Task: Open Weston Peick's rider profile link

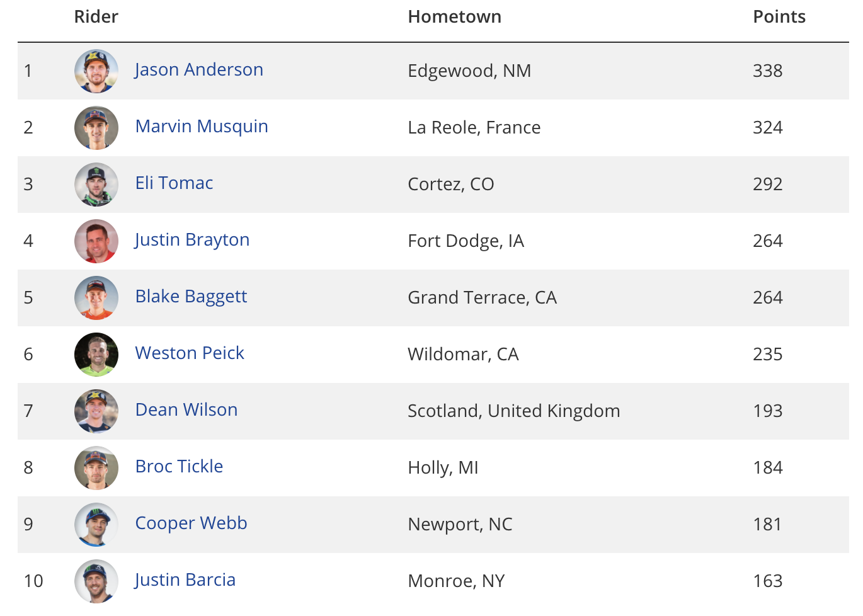Action: click(190, 353)
